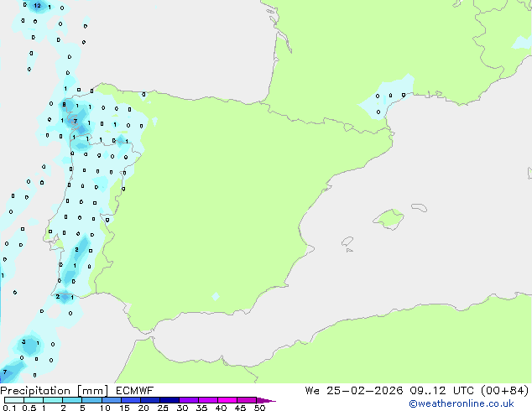Click the arrow tip beyond 50 on legend
This screenshot has height=411, width=532.
point(266,400)
